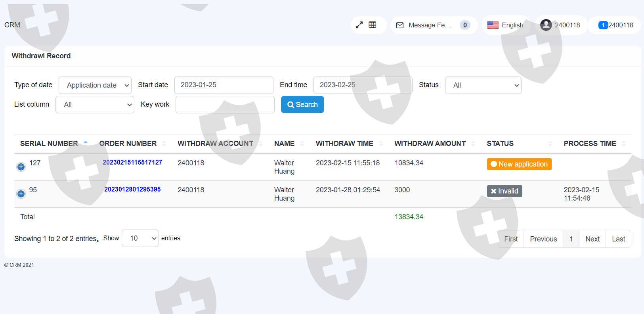Click the © CRM 2021 footer text
The image size is (644, 314).
point(19,265)
